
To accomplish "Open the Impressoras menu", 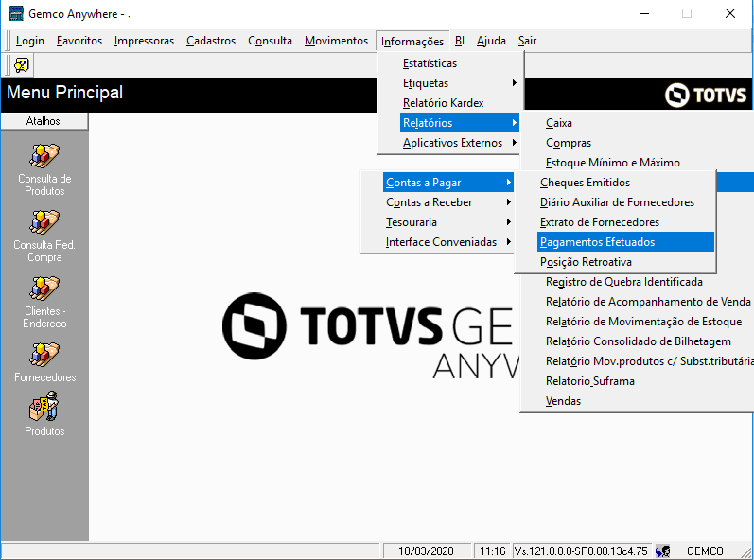I will 144,41.
